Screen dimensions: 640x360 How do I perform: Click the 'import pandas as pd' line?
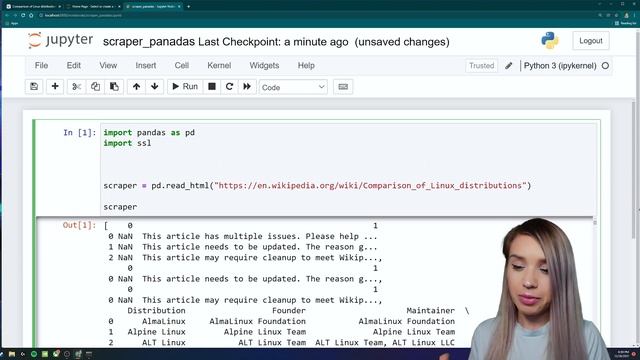(149, 133)
